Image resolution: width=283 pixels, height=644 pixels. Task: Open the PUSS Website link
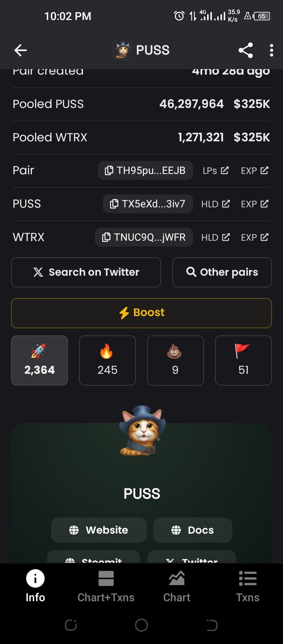pyautogui.click(x=99, y=530)
